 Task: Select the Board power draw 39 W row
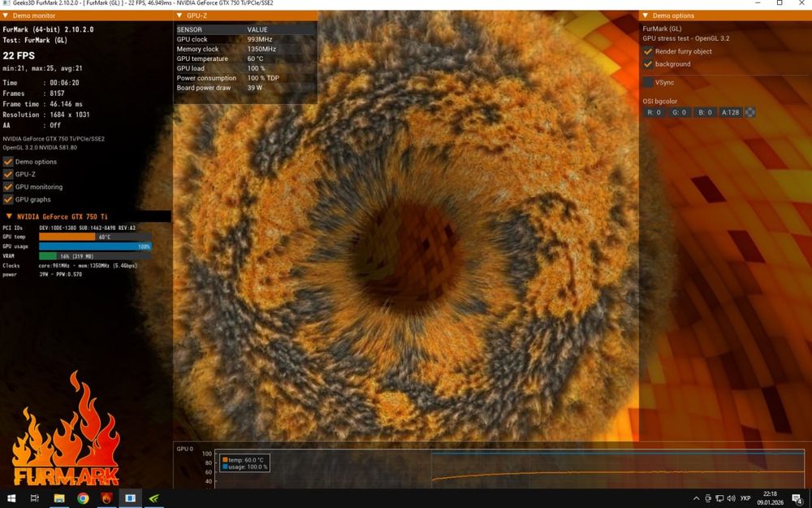click(x=246, y=88)
